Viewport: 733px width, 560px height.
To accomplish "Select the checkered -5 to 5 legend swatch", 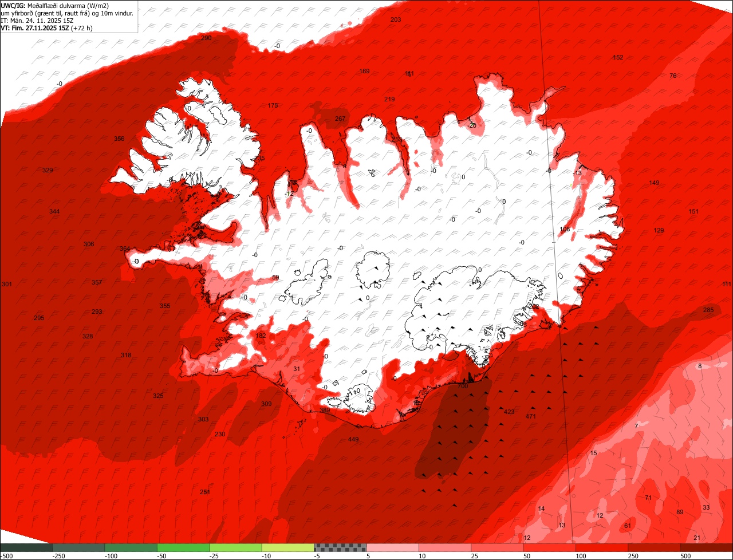I will pyautogui.click(x=340, y=547).
